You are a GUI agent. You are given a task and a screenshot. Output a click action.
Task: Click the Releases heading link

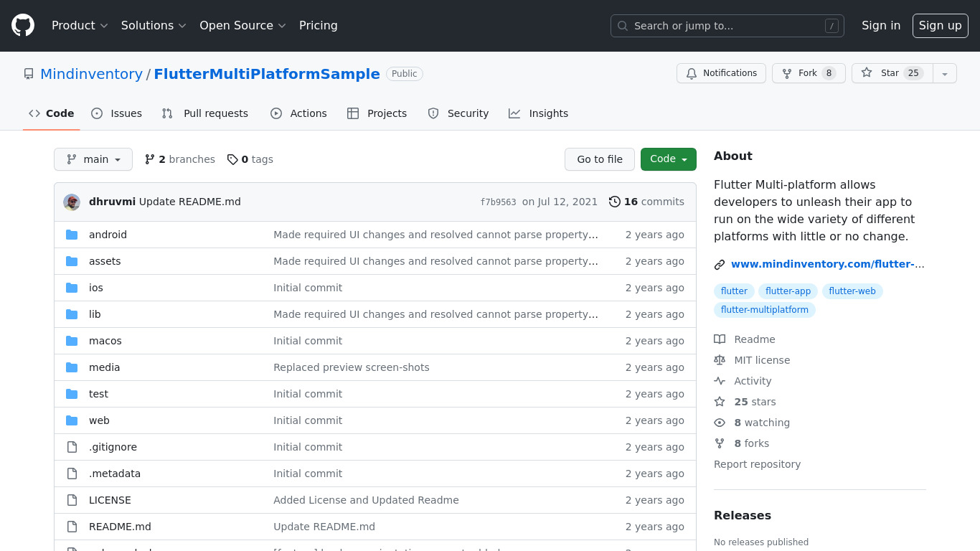pyautogui.click(x=743, y=515)
